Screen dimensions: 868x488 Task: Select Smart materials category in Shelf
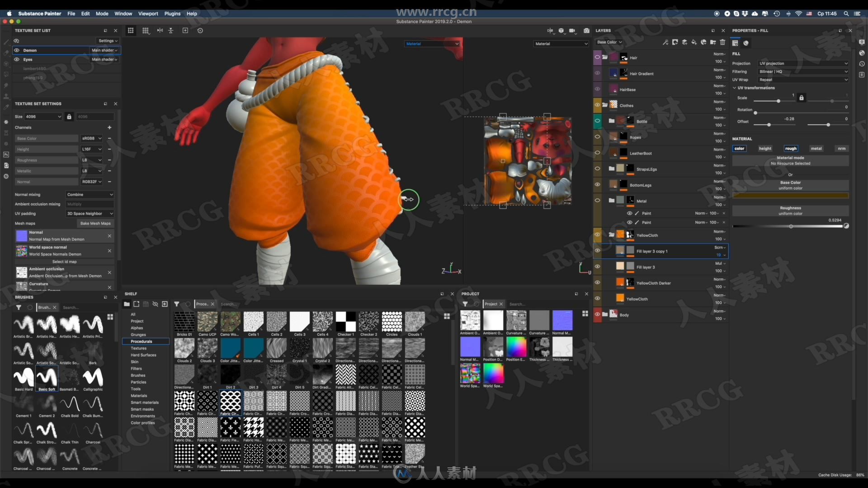(145, 403)
